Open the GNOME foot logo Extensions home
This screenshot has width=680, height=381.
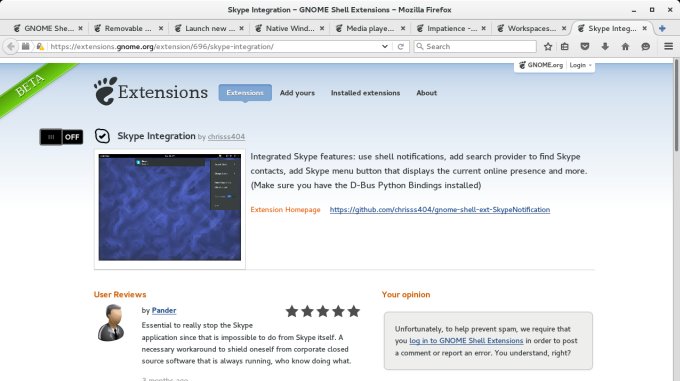tap(150, 91)
